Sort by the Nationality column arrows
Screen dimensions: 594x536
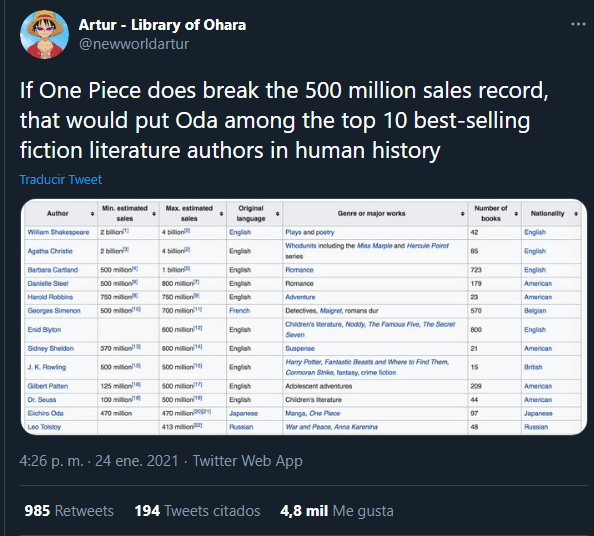tap(576, 214)
